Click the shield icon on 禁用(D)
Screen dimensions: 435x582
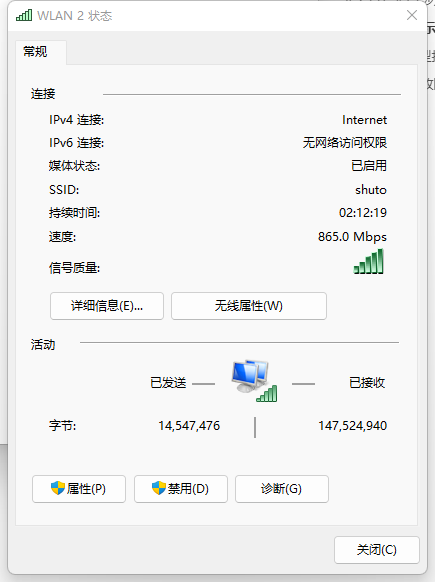coord(159,488)
